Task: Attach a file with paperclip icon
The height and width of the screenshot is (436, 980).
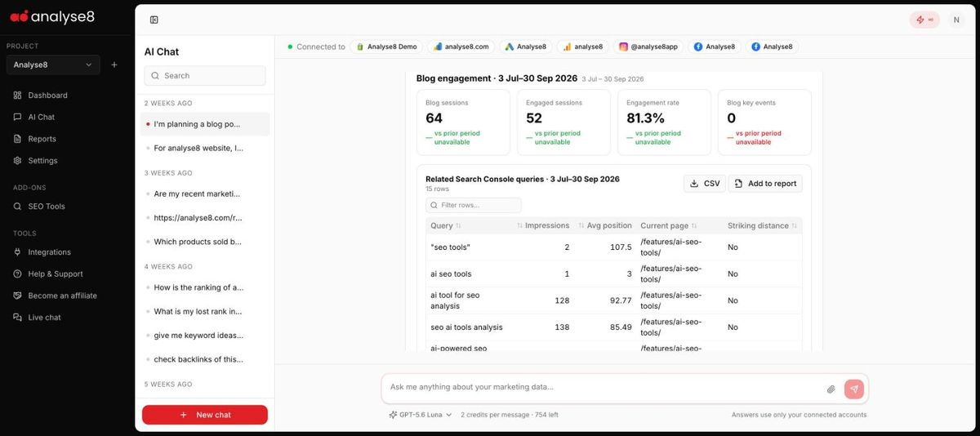Action: point(831,389)
